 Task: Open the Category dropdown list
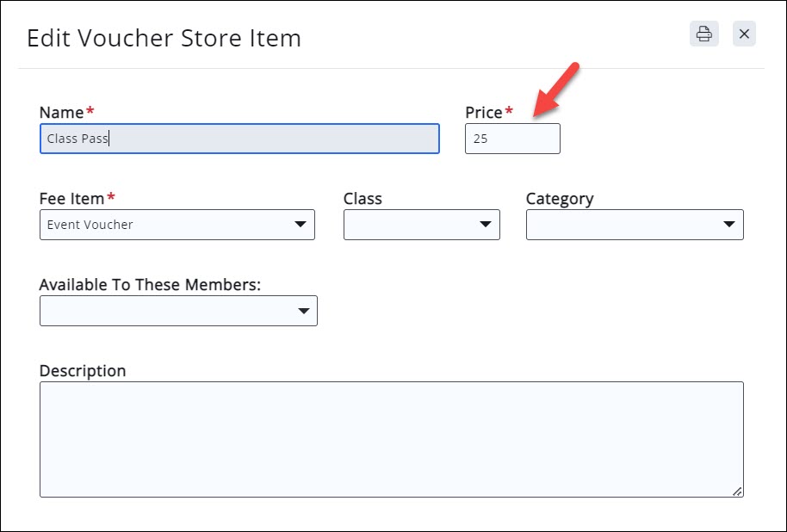click(x=635, y=225)
